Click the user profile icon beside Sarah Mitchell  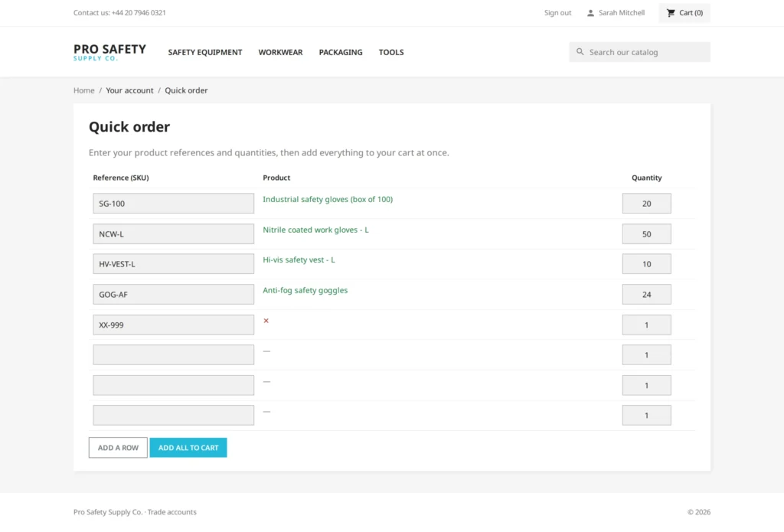[x=590, y=13]
